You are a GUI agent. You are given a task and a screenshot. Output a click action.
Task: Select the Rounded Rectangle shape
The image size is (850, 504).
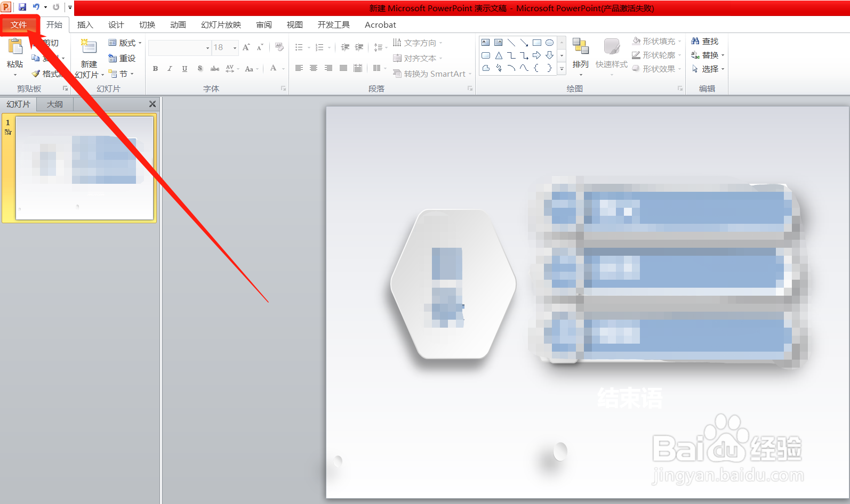[x=486, y=55]
